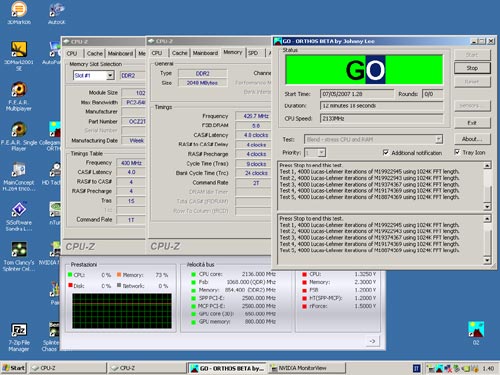Click the system clock showing 1.40
Screen dimensions: 500x375
(488, 368)
